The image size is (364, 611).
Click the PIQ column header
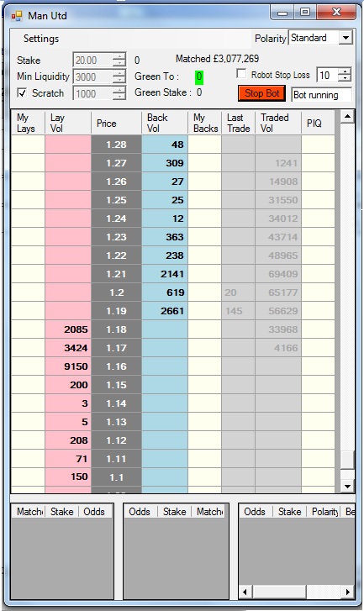coord(318,123)
